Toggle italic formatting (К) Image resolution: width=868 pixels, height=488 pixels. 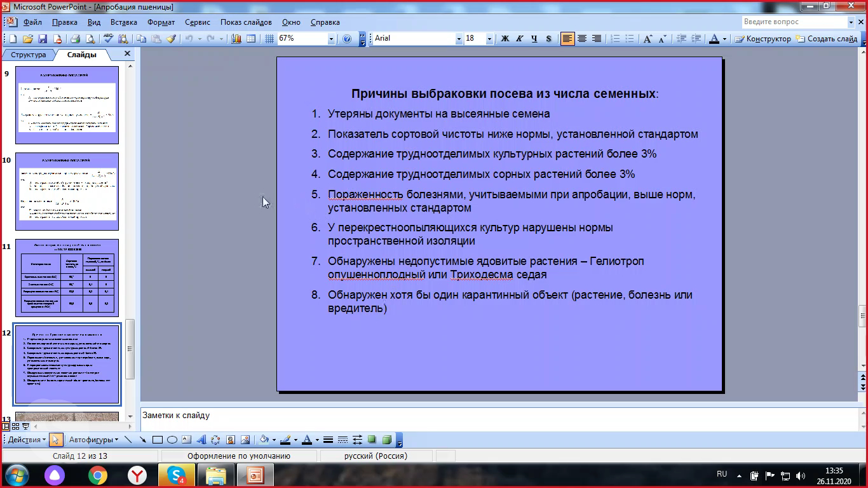(x=520, y=39)
